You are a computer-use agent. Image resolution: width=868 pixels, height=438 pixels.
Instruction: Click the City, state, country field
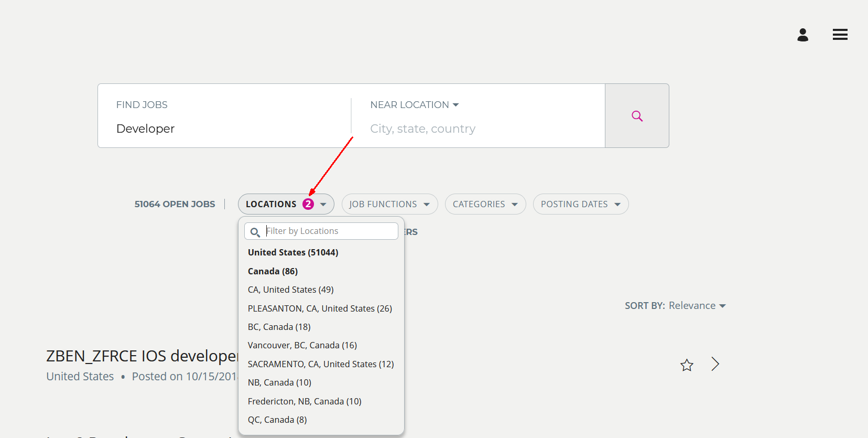pos(472,129)
